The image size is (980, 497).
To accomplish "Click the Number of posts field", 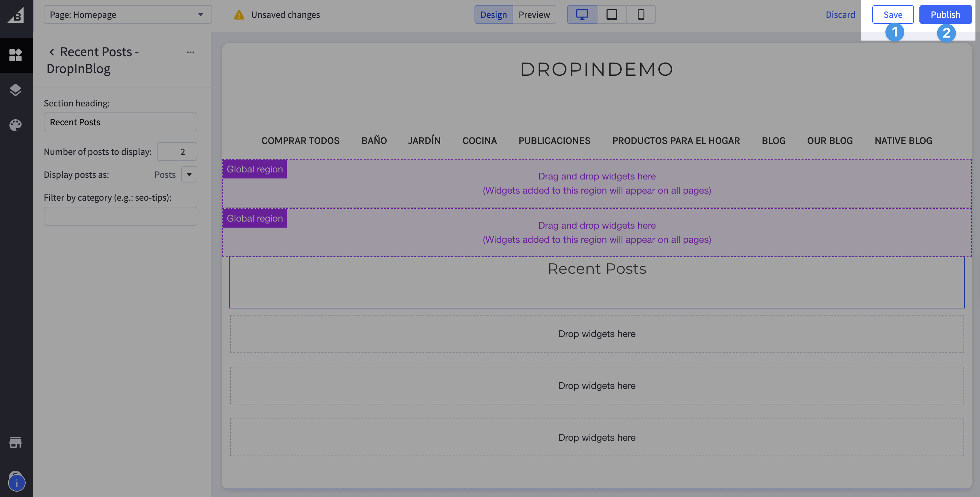I will pos(177,152).
